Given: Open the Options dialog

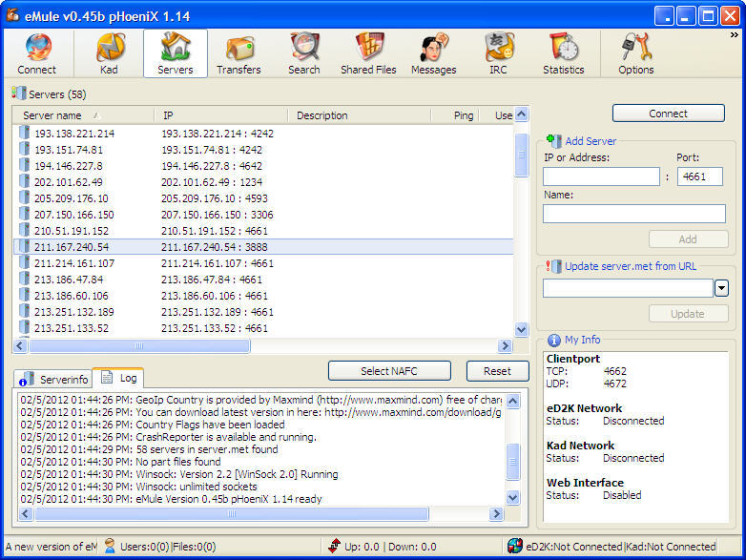Looking at the screenshot, I should click(x=636, y=53).
